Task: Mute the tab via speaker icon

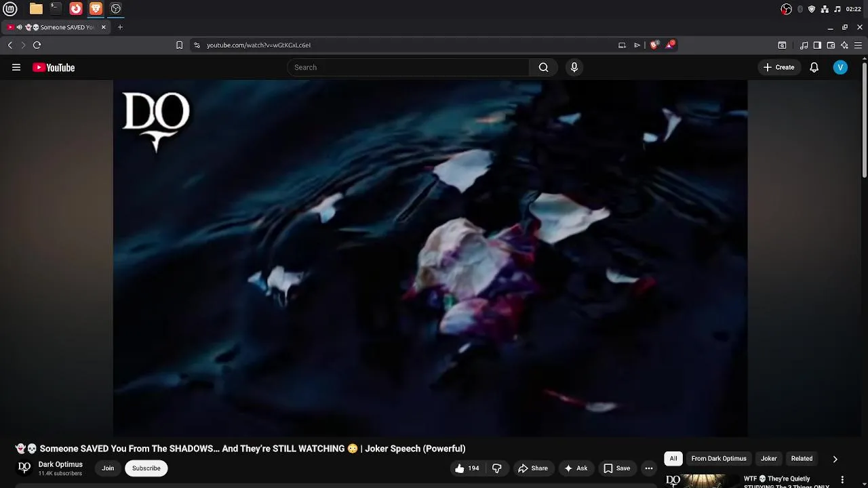Action: point(19,27)
